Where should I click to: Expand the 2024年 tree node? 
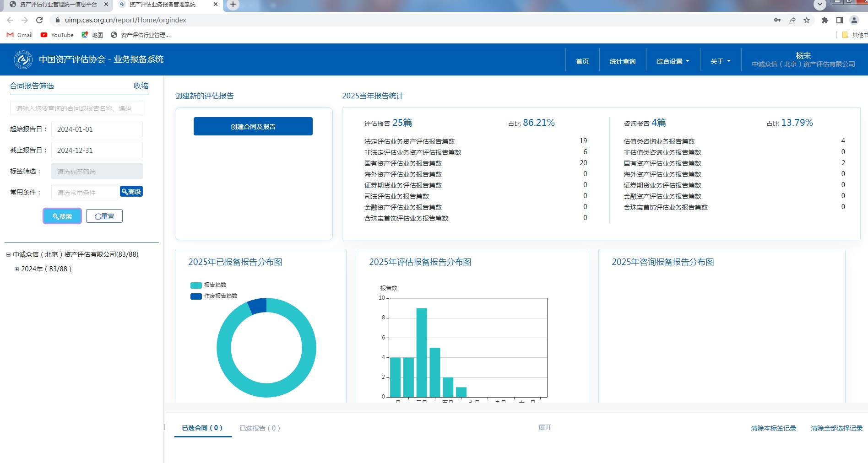point(17,269)
